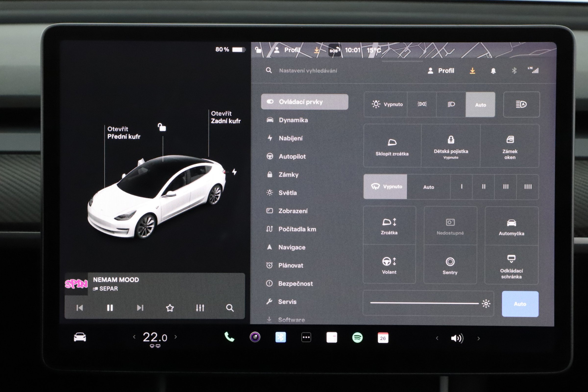Pause the current track
The image size is (588, 392).
click(110, 308)
